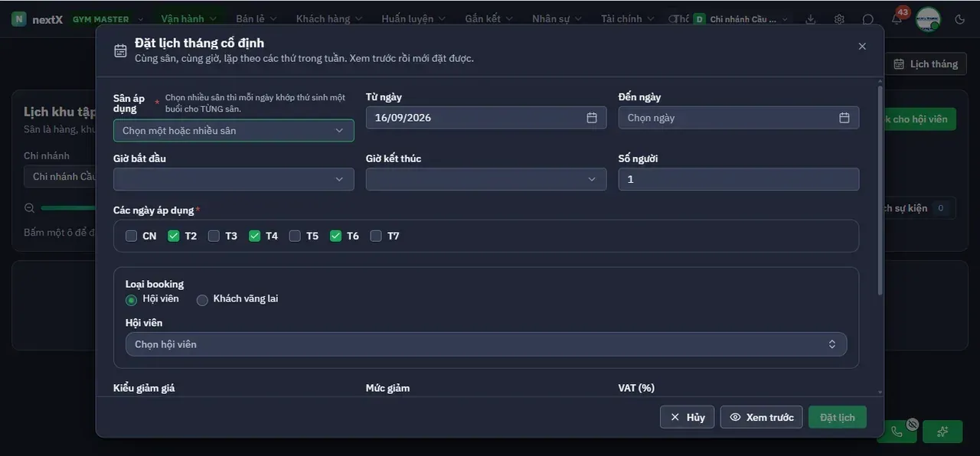The height and width of the screenshot is (456, 980).
Task: Click the calendar icon beside dialog title
Action: click(x=120, y=50)
